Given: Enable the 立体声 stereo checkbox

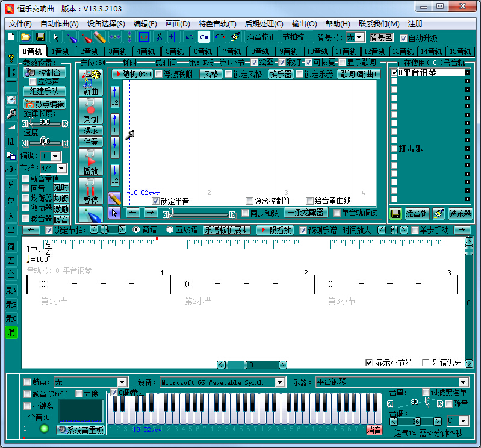Looking at the screenshot, I should 33,82.
